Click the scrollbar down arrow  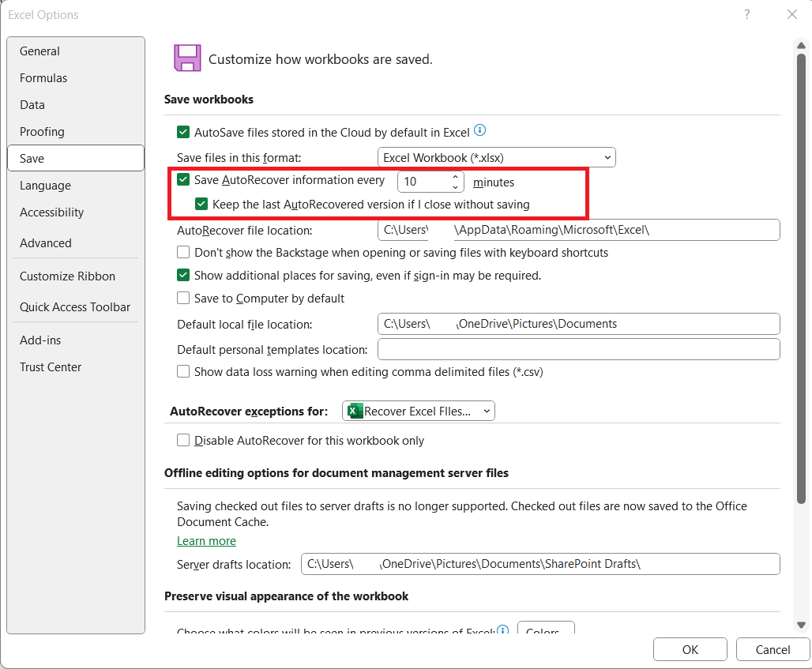point(801,625)
